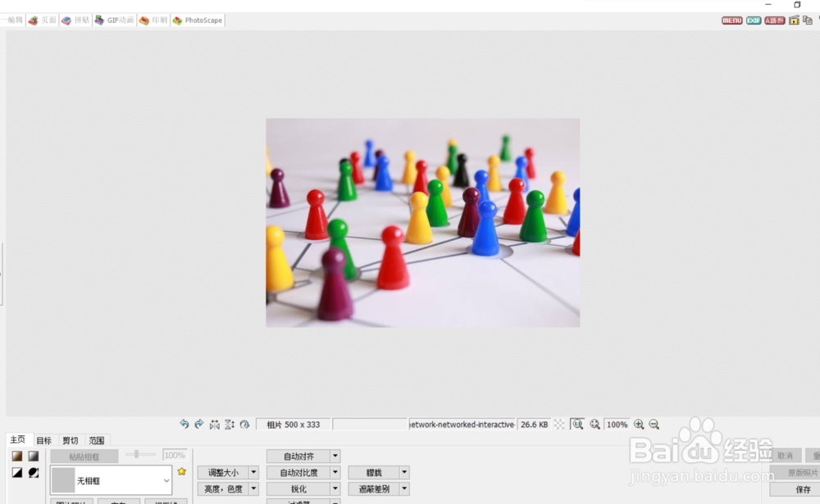Open the red MENU button
This screenshot has width=820, height=504.
[731, 20]
